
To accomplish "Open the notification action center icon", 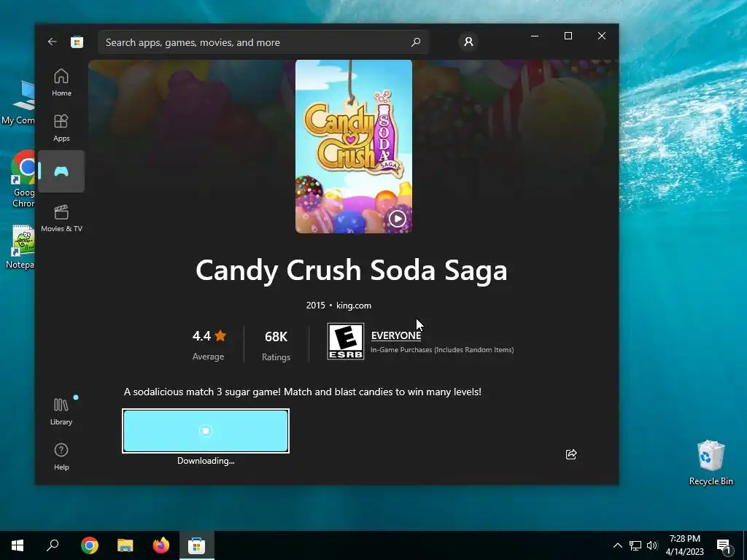I will (724, 545).
